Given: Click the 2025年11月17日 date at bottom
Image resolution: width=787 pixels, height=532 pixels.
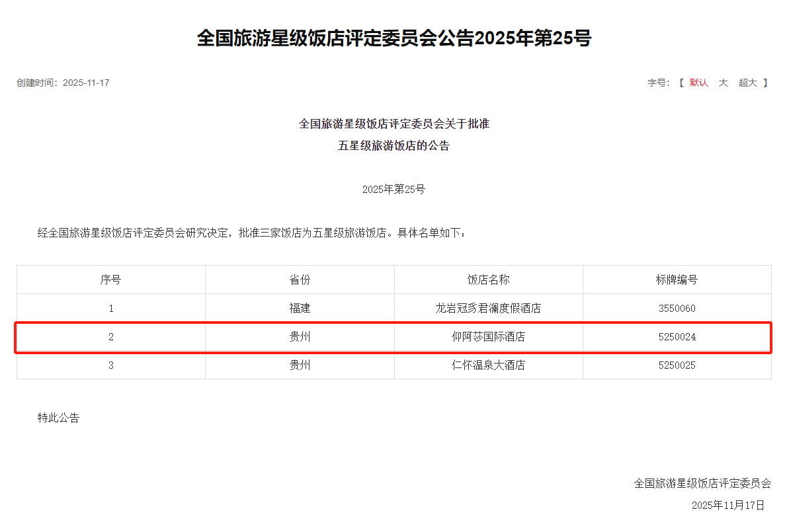Looking at the screenshot, I should (x=727, y=505).
